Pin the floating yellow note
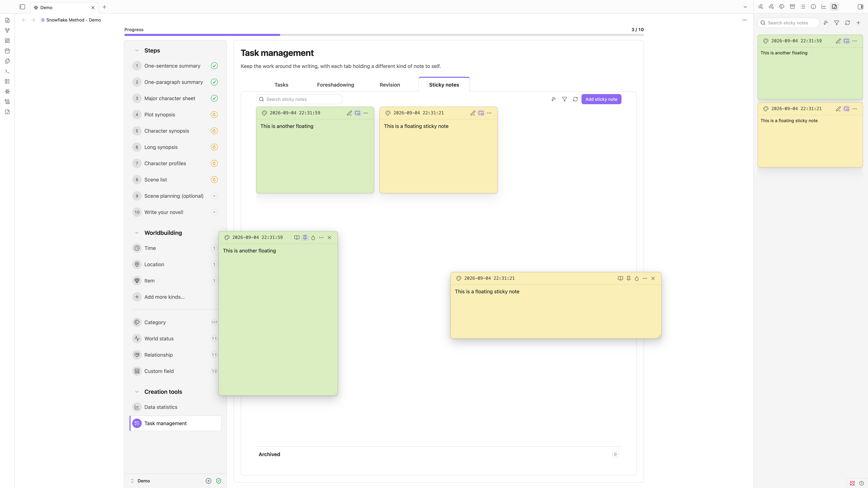The width and height of the screenshot is (868, 488). (x=628, y=278)
